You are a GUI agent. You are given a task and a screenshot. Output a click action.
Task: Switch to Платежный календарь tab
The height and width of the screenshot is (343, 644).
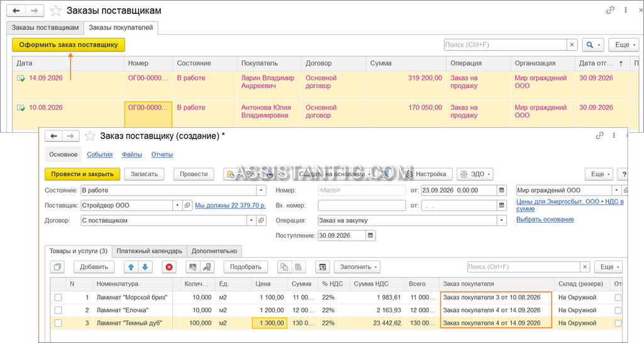point(149,251)
